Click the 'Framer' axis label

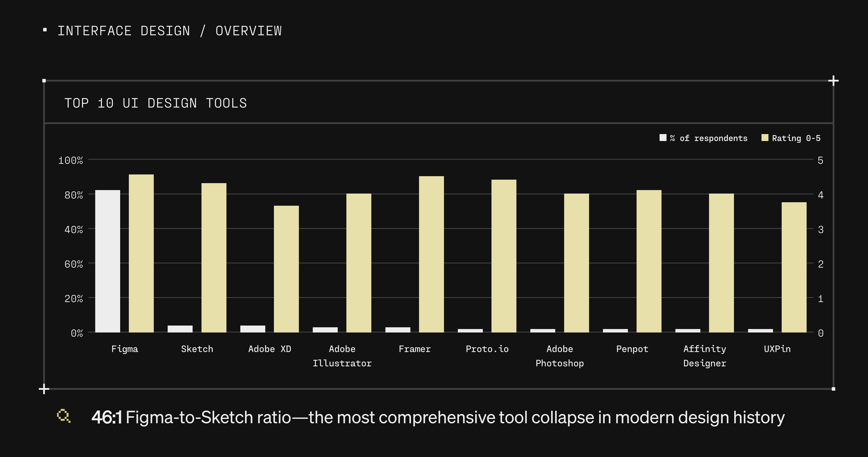pos(414,349)
